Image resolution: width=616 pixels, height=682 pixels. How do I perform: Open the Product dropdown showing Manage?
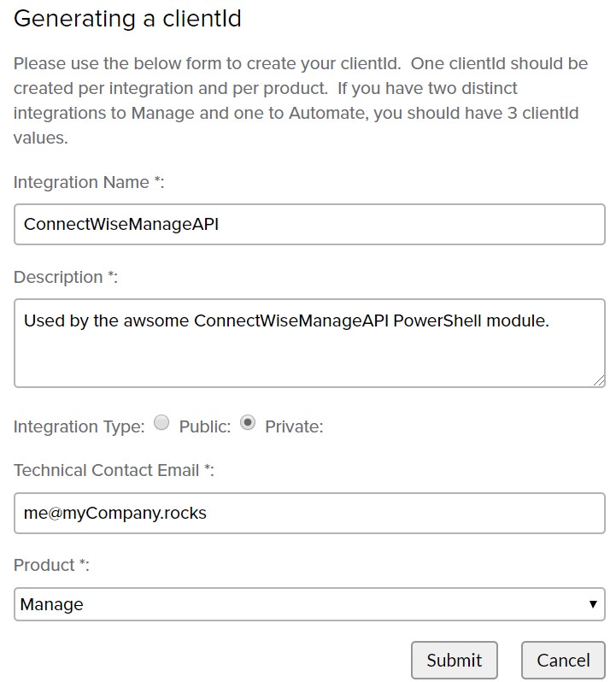click(x=308, y=604)
